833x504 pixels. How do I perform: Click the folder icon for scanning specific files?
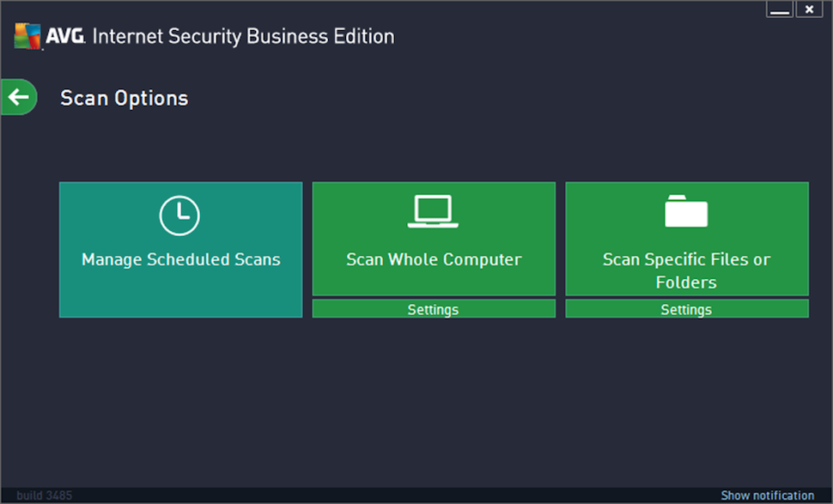686,209
